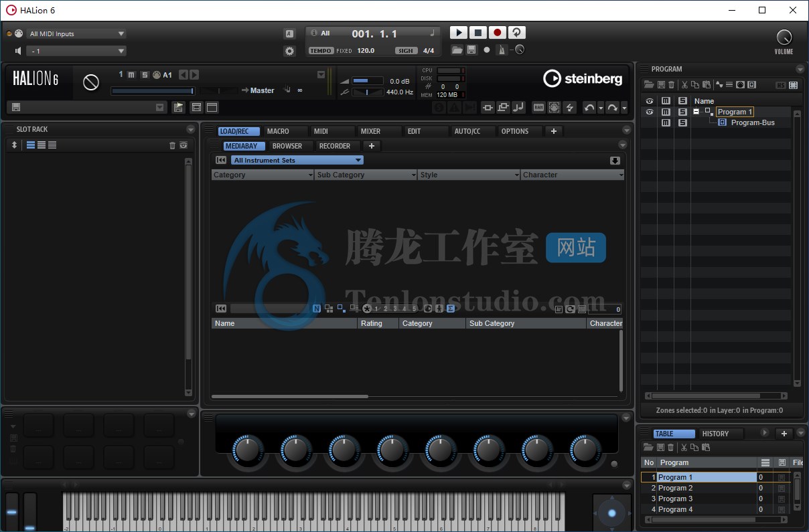Click the HS button in Program panel
This screenshot has height=532, width=809.
pos(781,85)
